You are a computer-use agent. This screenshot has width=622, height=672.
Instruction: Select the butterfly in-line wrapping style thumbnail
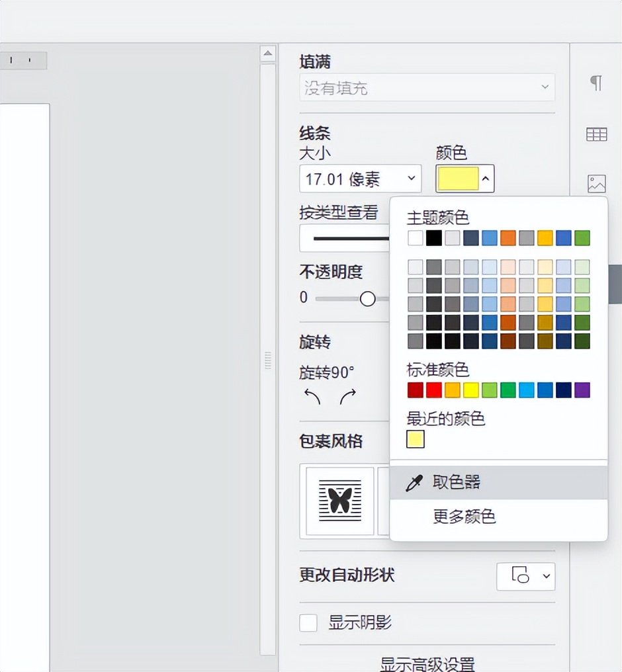(x=339, y=501)
